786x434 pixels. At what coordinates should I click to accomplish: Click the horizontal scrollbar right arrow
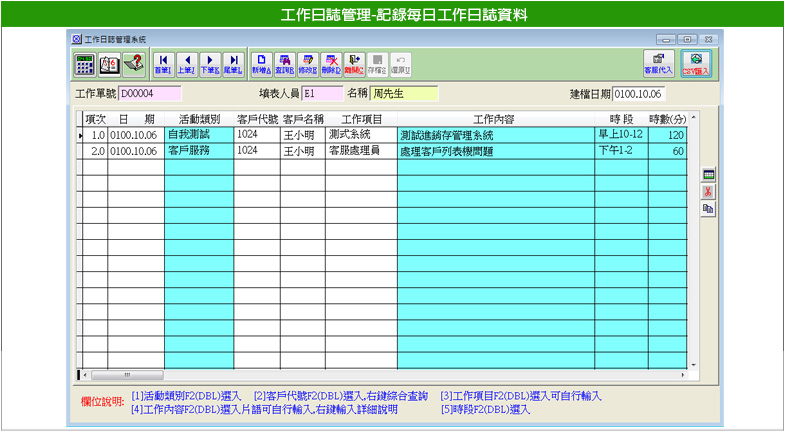pyautogui.click(x=683, y=375)
